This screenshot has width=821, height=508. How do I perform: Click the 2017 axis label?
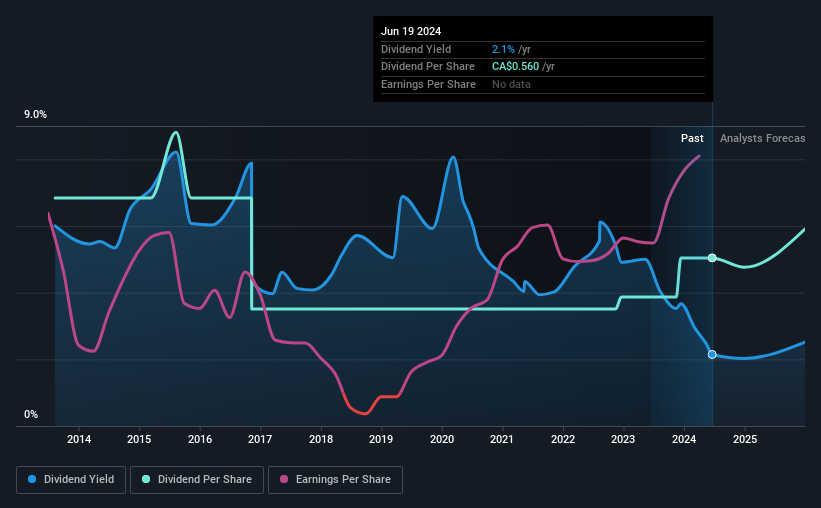[x=260, y=439]
